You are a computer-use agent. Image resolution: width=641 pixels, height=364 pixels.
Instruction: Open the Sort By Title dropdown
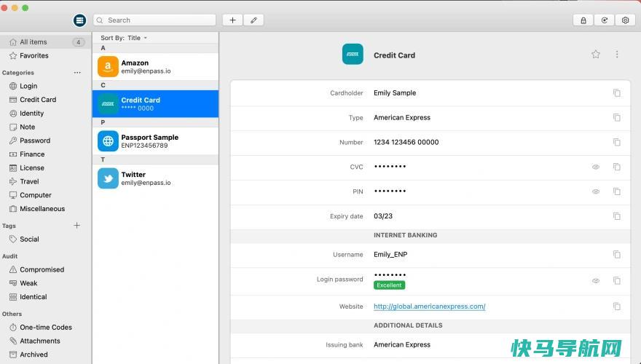tap(124, 38)
